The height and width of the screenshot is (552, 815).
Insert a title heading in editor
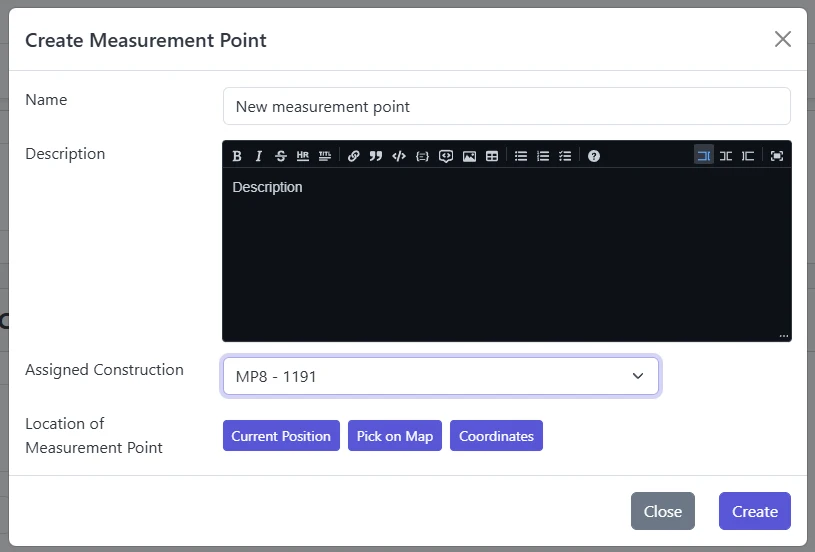(325, 156)
